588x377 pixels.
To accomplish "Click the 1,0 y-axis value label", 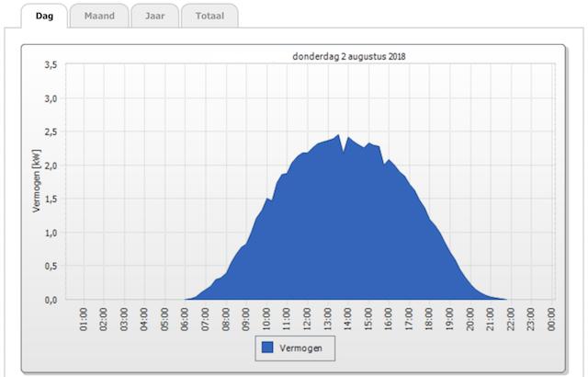I will coord(51,233).
